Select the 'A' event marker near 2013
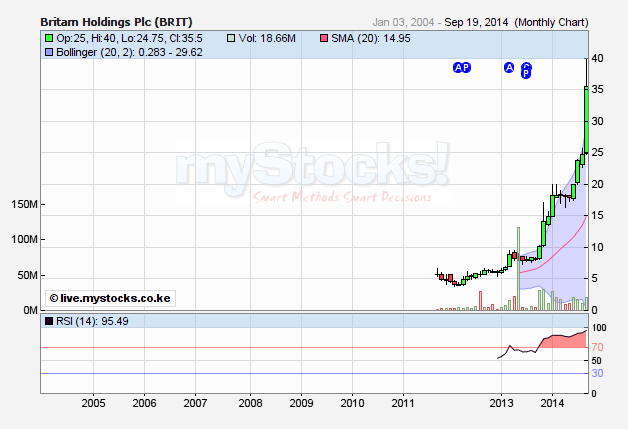The height and width of the screenshot is (429, 628). [509, 68]
